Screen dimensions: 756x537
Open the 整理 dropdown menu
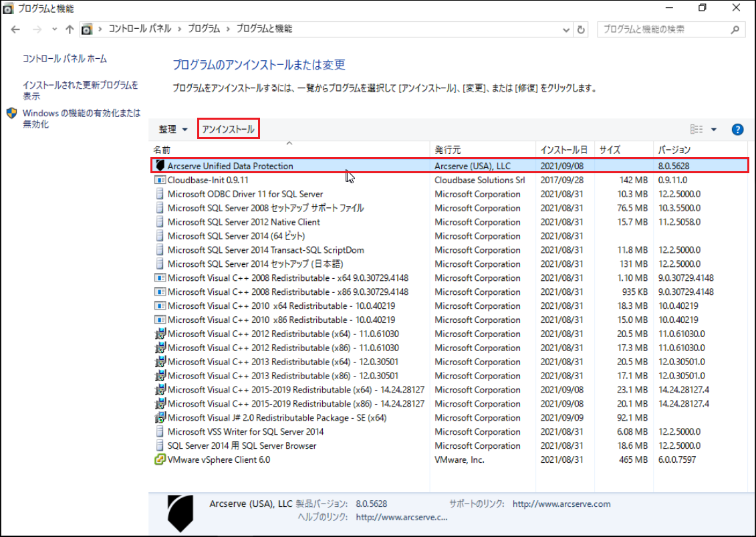tap(173, 129)
